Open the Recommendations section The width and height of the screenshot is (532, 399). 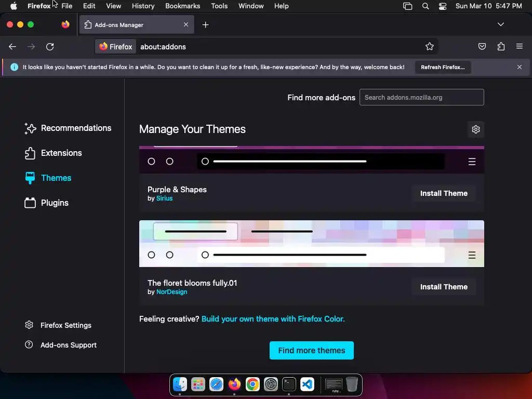tap(68, 128)
